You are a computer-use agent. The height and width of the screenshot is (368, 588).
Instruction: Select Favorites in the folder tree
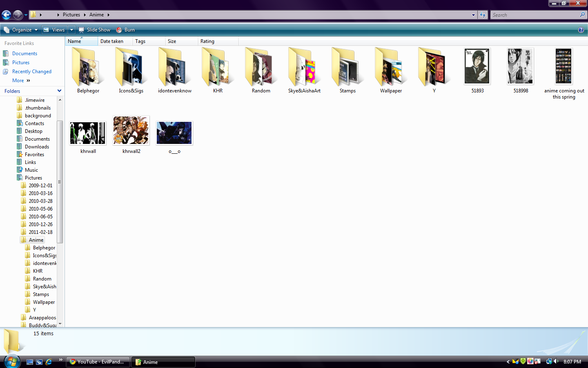pyautogui.click(x=34, y=155)
